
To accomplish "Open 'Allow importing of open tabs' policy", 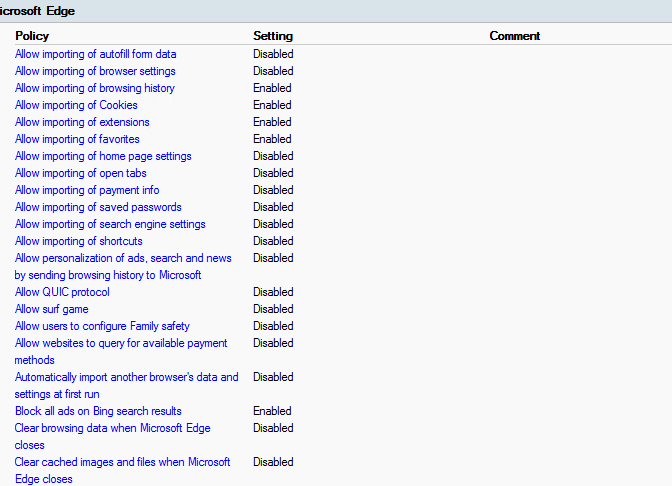I will click(x=81, y=173).
